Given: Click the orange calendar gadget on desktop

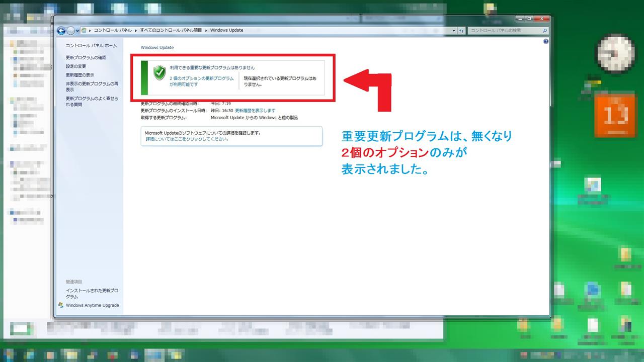Looking at the screenshot, I should (615, 117).
